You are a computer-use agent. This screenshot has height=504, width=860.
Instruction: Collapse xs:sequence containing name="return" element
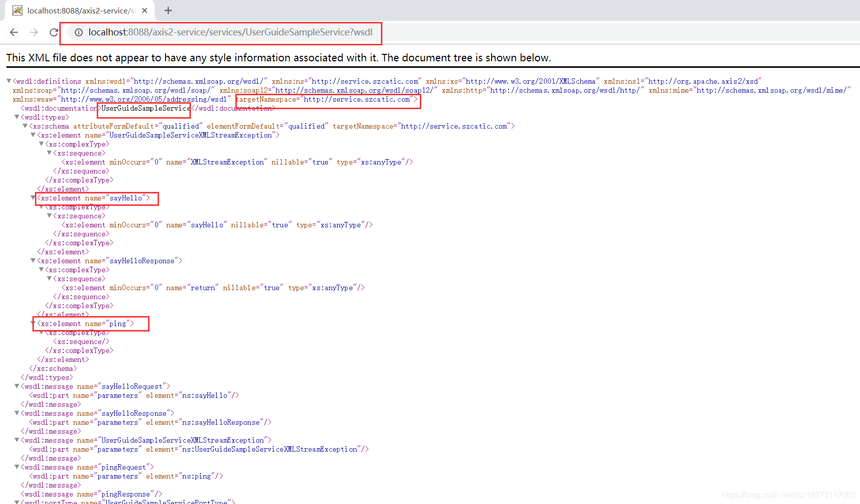pyautogui.click(x=49, y=278)
